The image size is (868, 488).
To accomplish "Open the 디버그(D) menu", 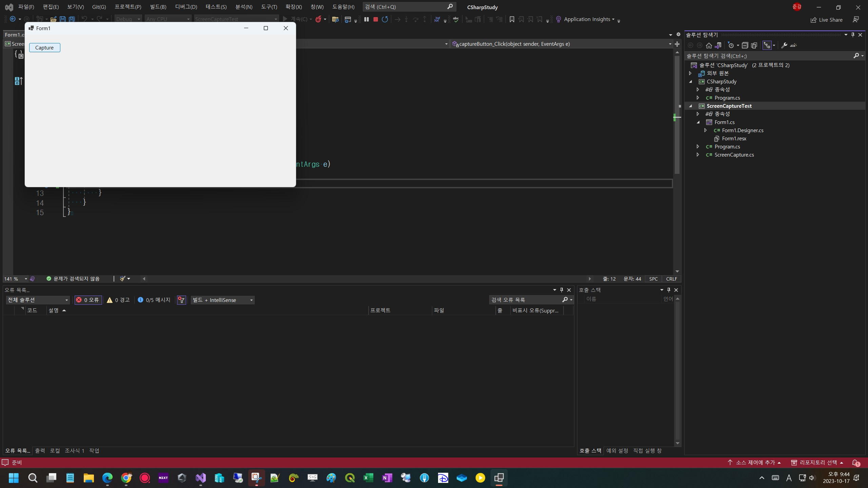I will (x=186, y=7).
